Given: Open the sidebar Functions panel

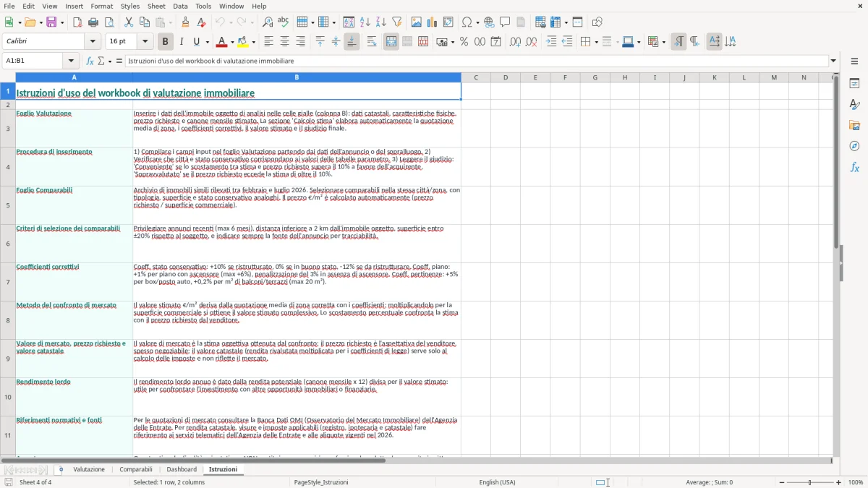Looking at the screenshot, I should [x=854, y=167].
